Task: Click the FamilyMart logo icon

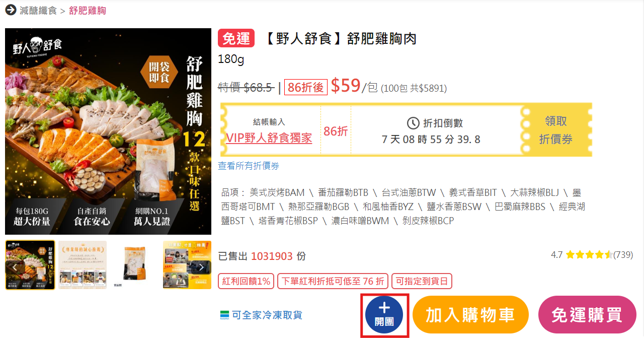Action: [x=224, y=315]
